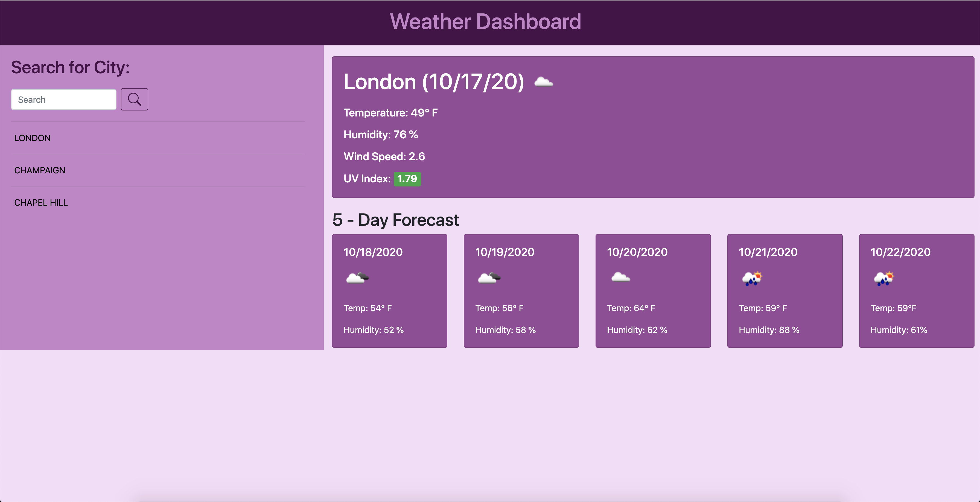Click the London (10/17/20) heading
The image size is (980, 502).
tap(434, 82)
